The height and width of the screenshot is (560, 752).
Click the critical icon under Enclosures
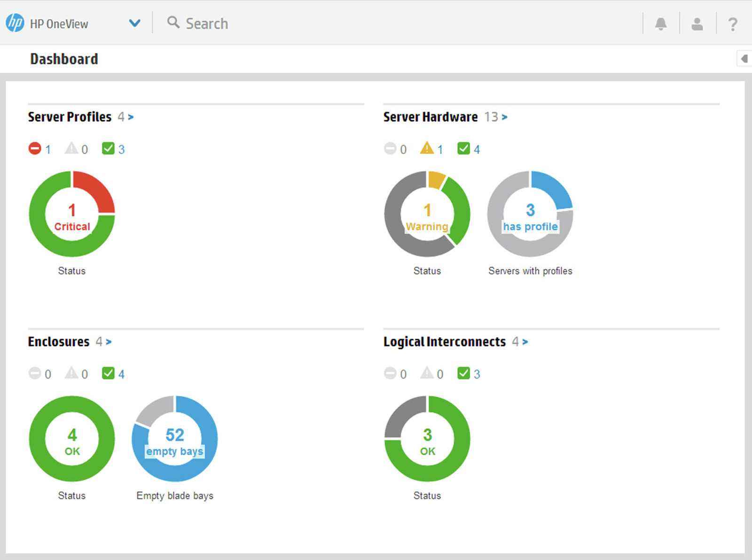(35, 373)
